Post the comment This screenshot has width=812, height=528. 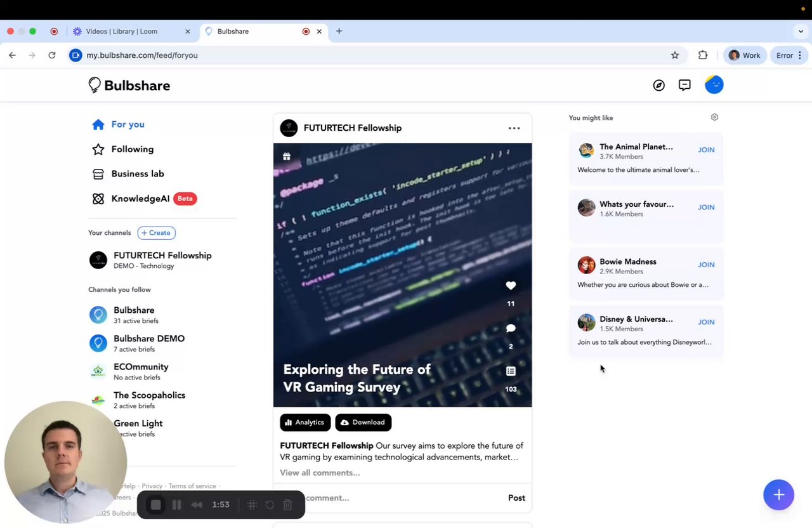tap(516, 498)
